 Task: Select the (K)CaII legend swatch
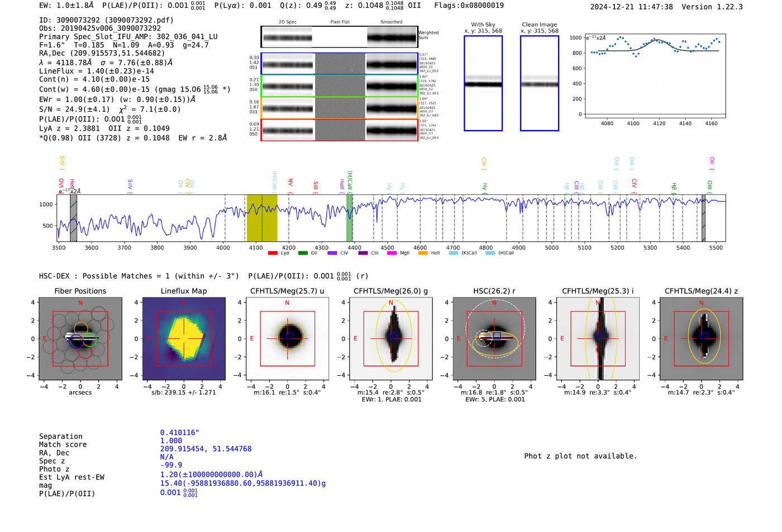[454, 253]
